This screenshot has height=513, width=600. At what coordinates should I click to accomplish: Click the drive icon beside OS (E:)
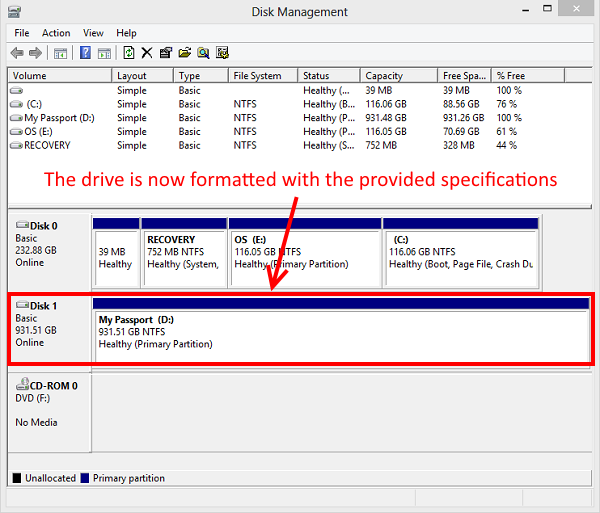(x=16, y=132)
